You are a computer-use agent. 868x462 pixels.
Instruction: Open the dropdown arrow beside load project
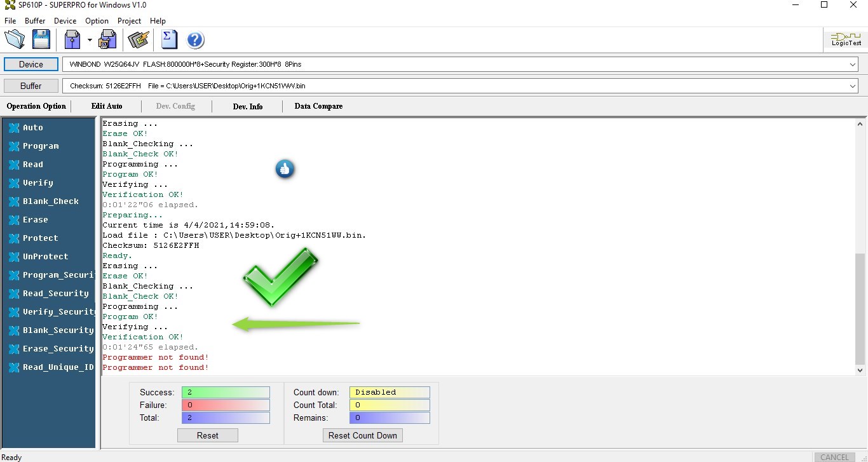click(x=90, y=40)
